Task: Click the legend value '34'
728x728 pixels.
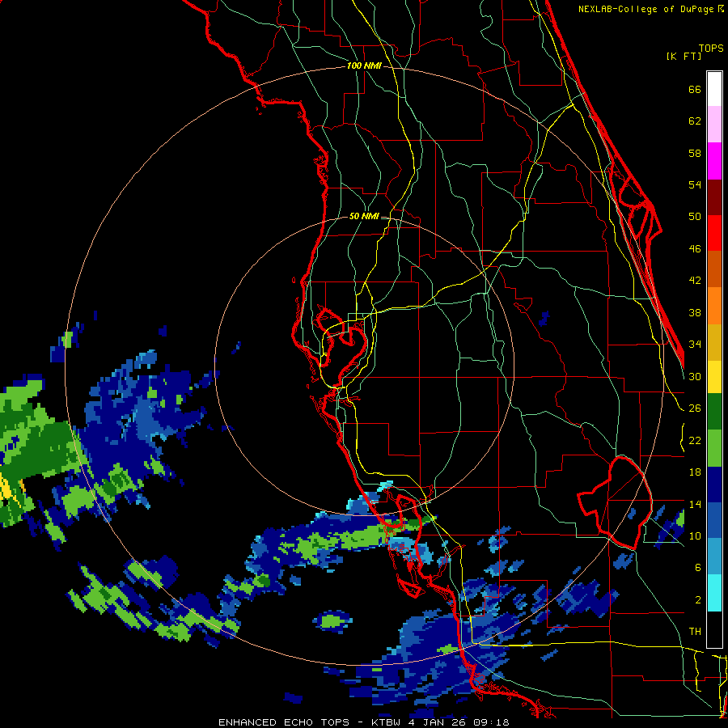Action: (x=695, y=344)
